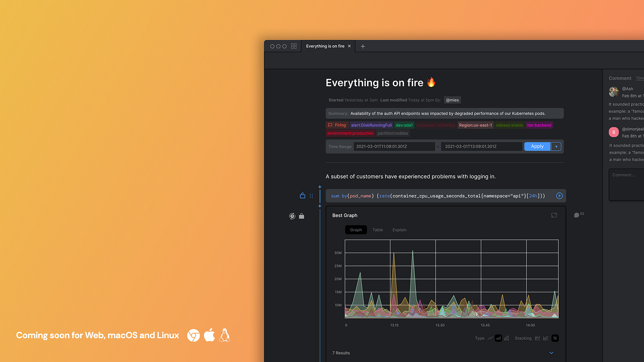Click the Summary text field

pyautogui.click(x=445, y=113)
